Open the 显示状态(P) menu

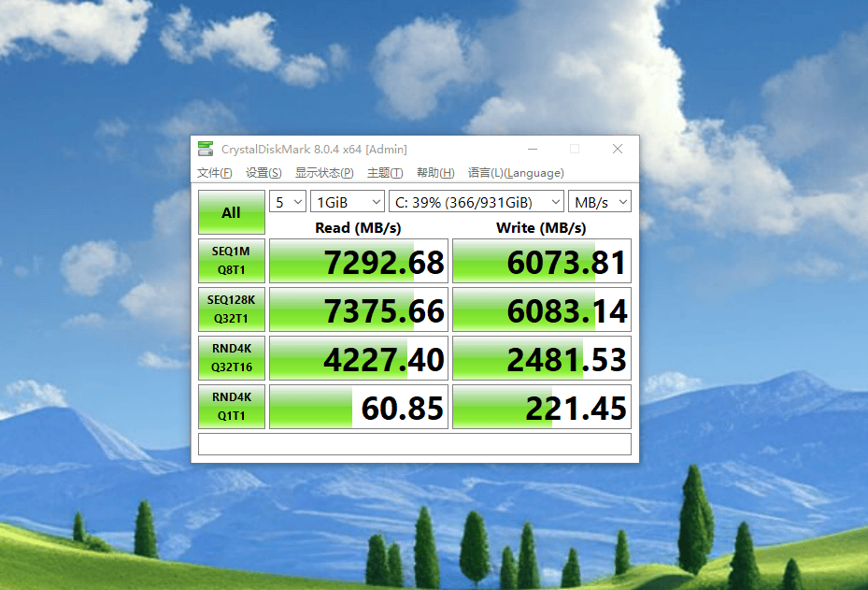324,173
